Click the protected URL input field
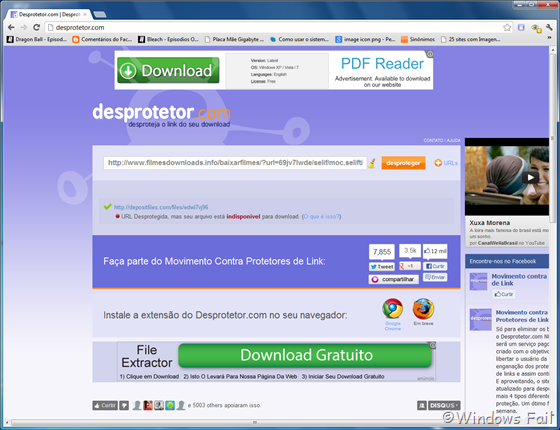Screen dimensions: 560x430 [235, 163]
